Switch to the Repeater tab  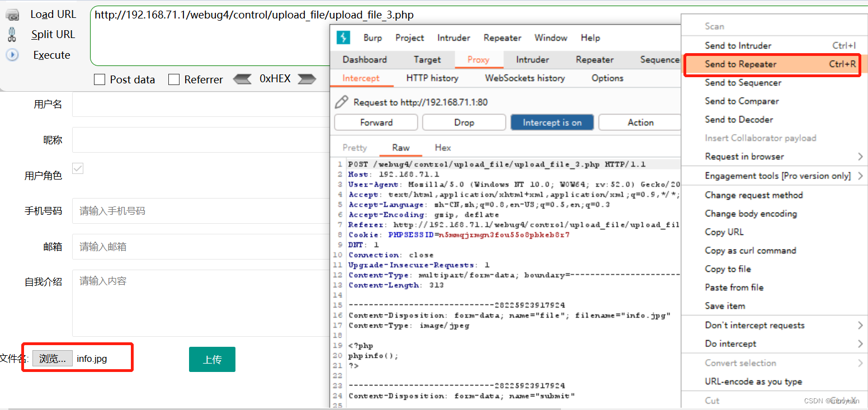pyautogui.click(x=595, y=59)
